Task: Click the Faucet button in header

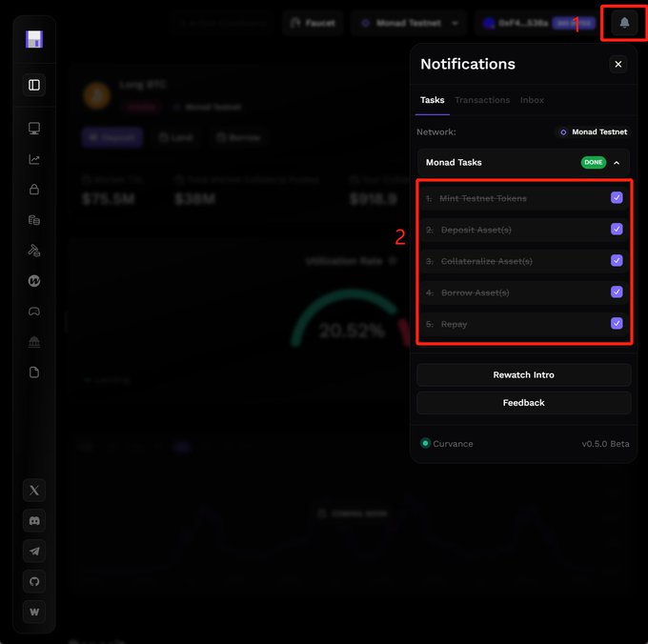Action: (313, 23)
